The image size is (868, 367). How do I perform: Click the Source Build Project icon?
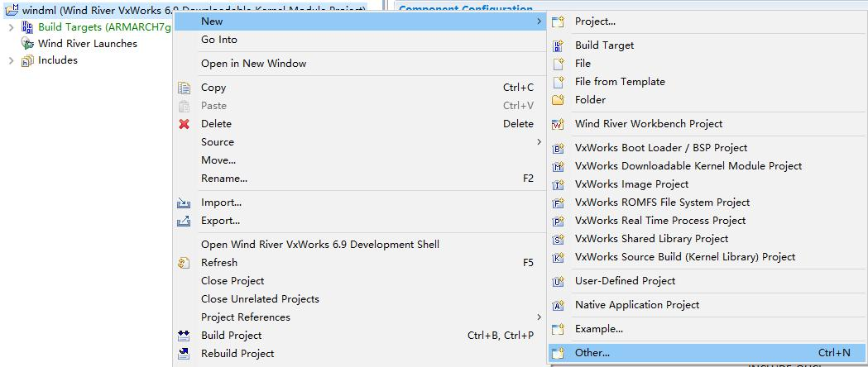tap(558, 258)
